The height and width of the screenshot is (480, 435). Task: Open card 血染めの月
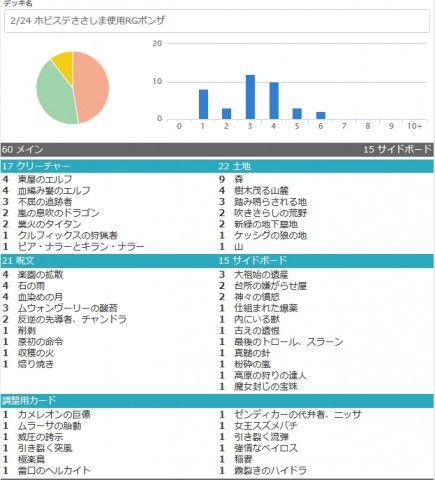pos(40,297)
